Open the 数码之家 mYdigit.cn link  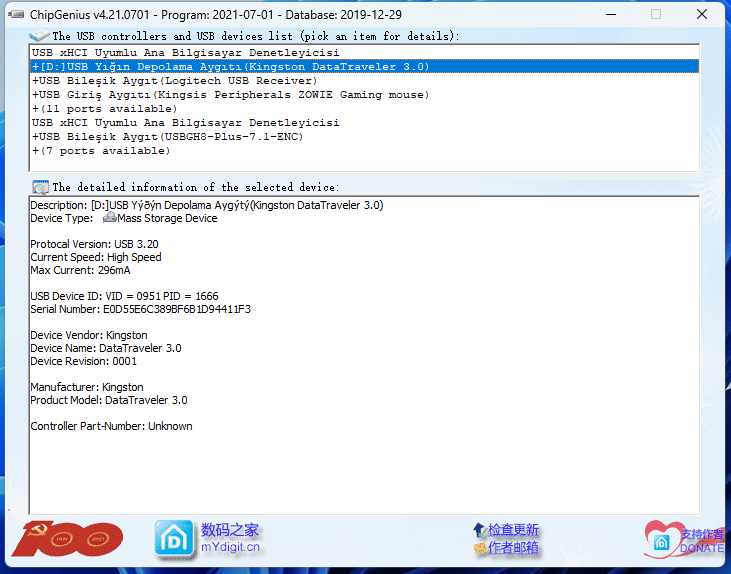[230, 538]
